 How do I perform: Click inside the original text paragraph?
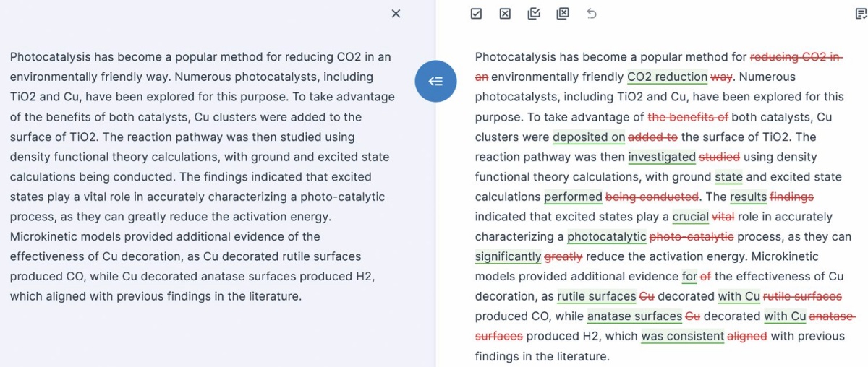(x=202, y=176)
